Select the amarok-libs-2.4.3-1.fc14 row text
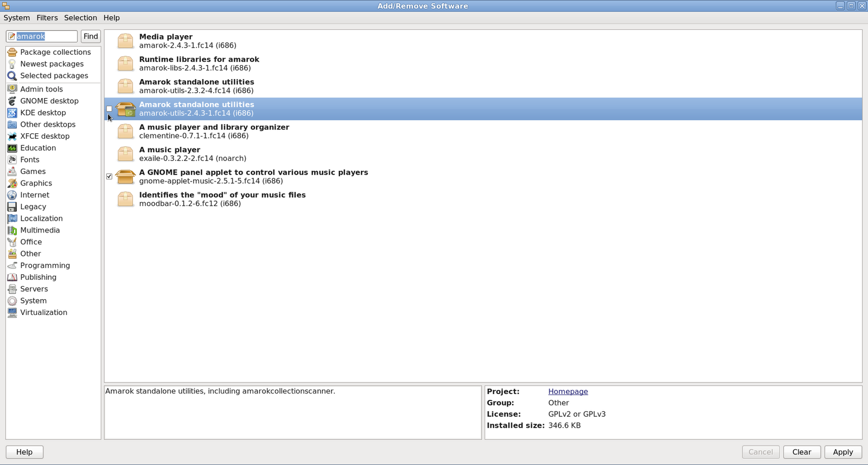The image size is (868, 465). [195, 68]
